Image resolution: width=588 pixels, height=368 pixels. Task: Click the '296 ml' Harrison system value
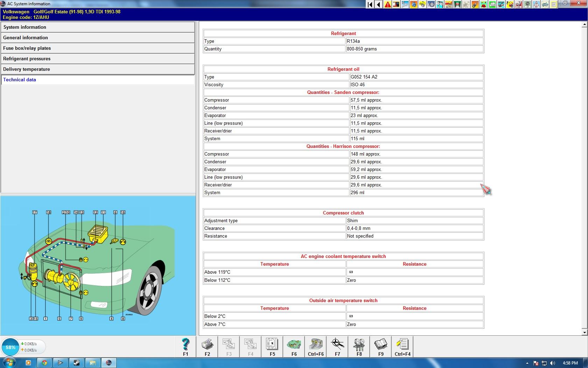357,192
